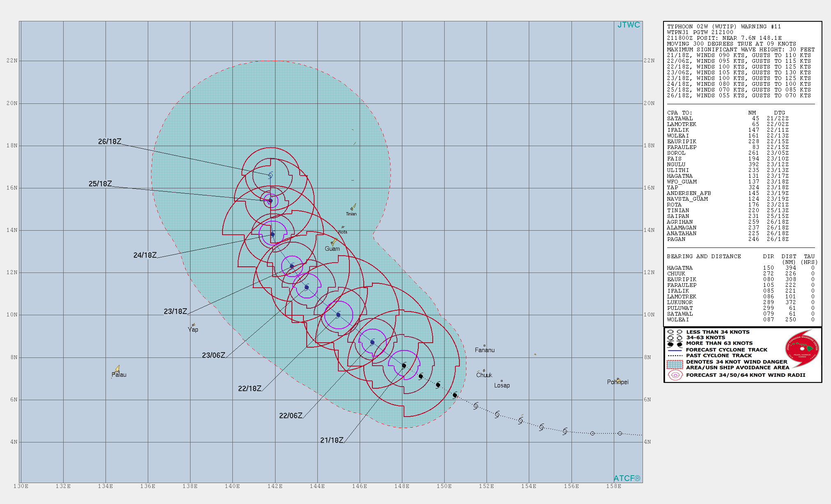Click the JTWC label on the map
The height and width of the screenshot is (504, 831).
[x=629, y=25]
